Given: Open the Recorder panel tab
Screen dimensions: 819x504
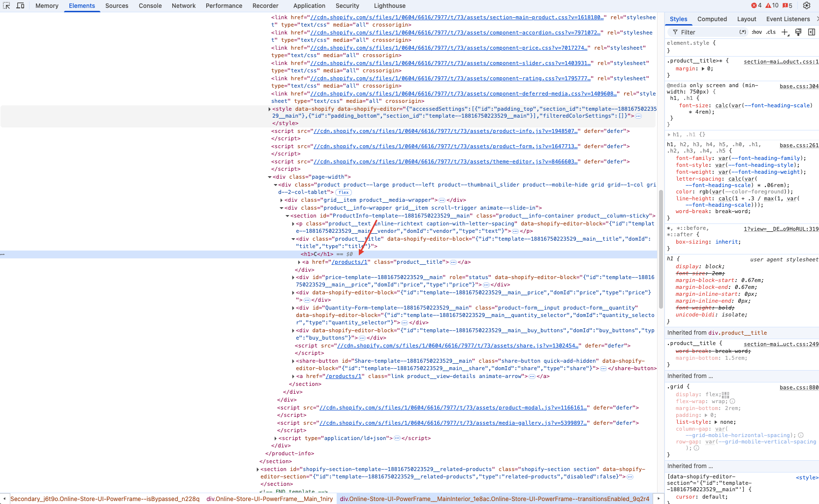Looking at the screenshot, I should 265,6.
